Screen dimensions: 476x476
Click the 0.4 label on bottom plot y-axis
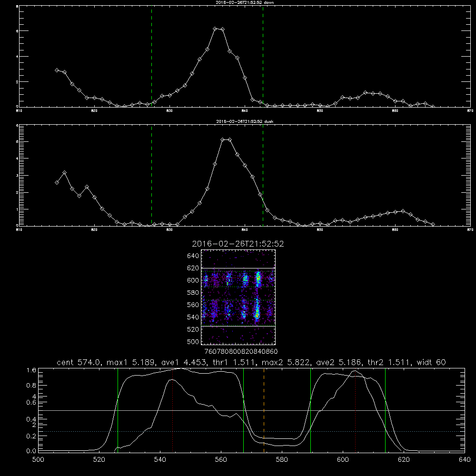(31, 419)
